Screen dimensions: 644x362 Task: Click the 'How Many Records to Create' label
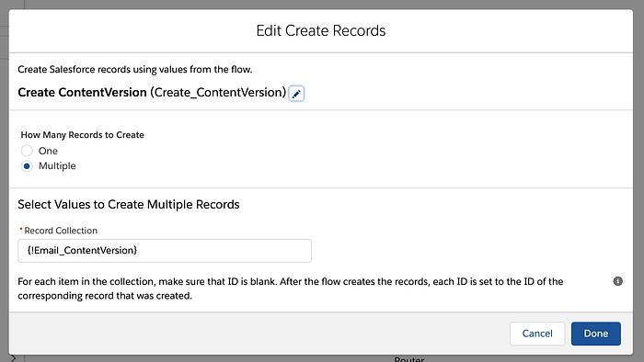(82, 135)
